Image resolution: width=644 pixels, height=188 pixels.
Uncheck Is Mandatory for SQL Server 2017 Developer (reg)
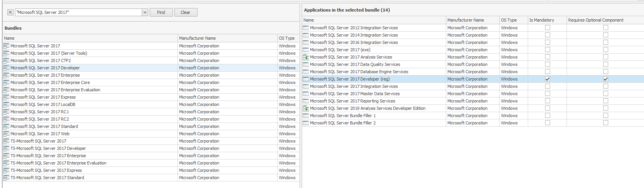(x=547, y=79)
